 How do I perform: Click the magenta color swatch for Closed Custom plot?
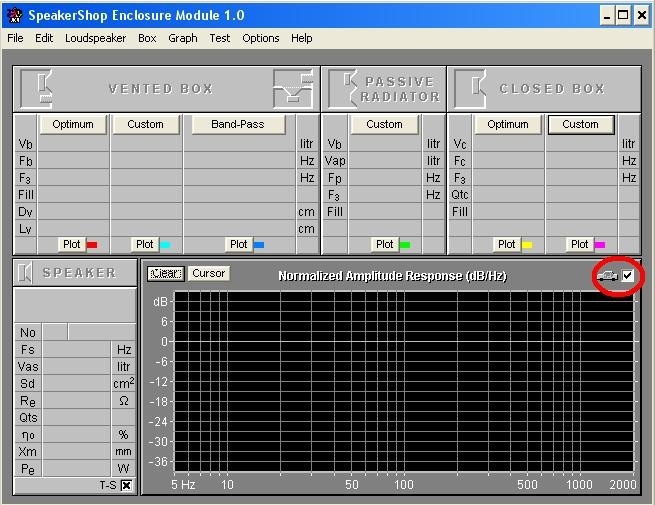point(600,245)
